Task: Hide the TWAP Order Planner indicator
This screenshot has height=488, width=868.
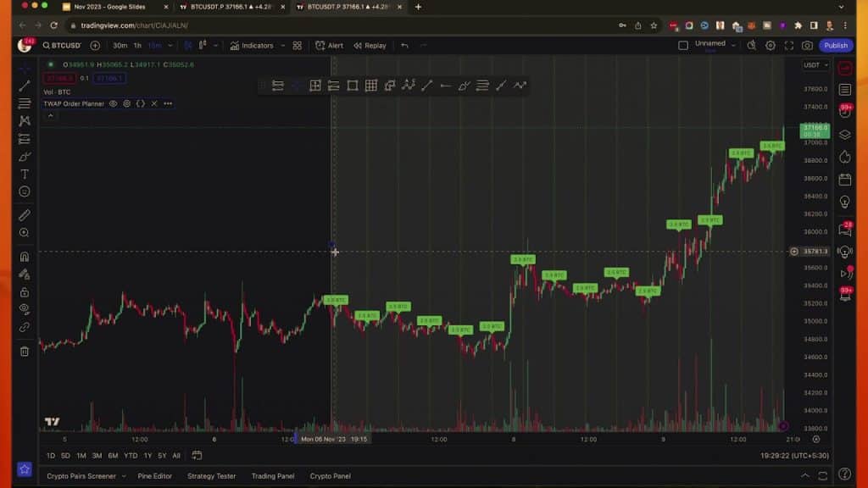Action: (113, 103)
